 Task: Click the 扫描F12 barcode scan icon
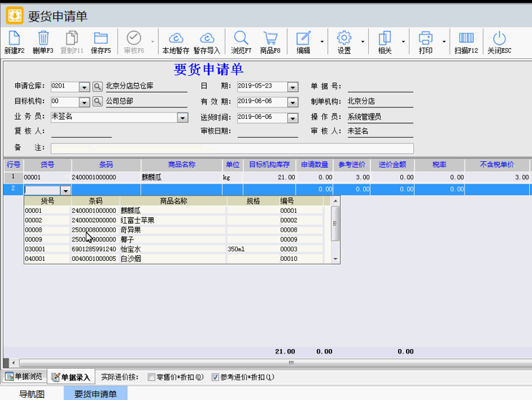coord(466,40)
